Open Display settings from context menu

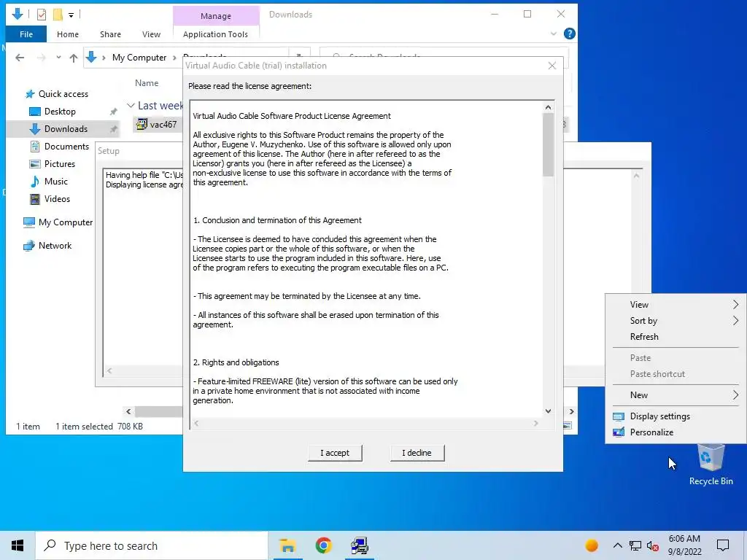coord(676,416)
